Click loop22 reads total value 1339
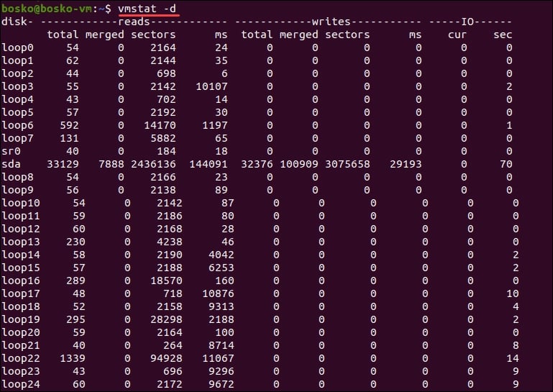Screen dimensions: 553x392 (x=73, y=358)
